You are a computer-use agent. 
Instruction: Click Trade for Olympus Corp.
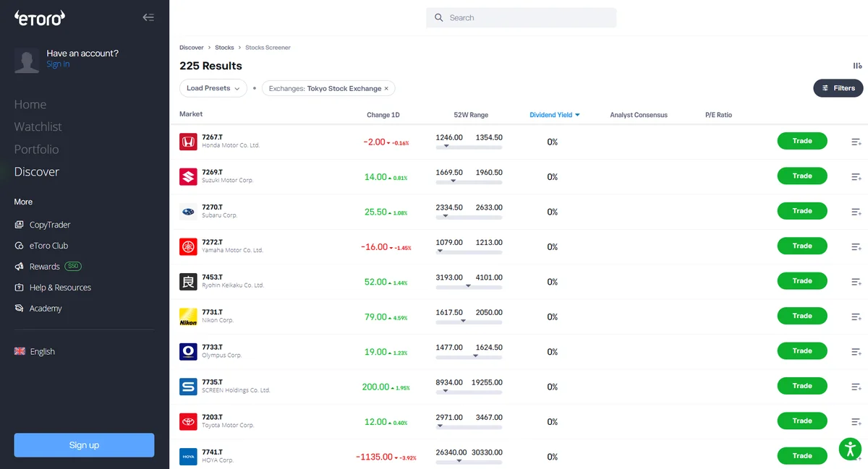(x=802, y=350)
